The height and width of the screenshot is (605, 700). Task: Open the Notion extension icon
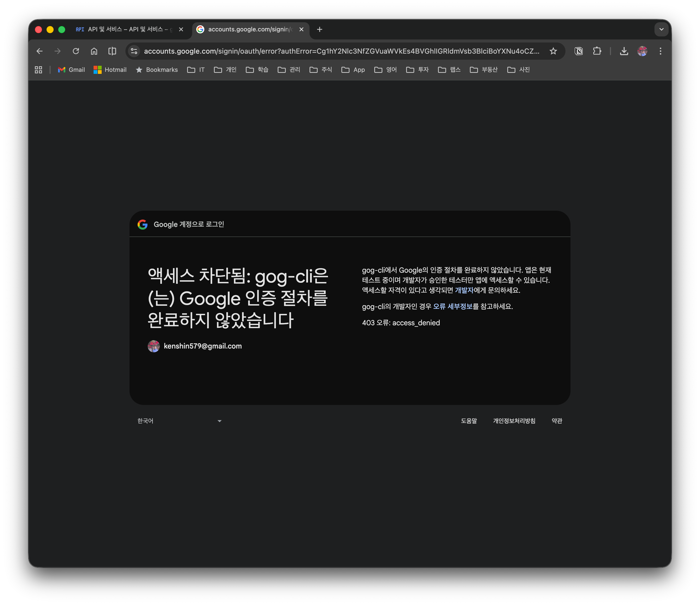(x=579, y=51)
